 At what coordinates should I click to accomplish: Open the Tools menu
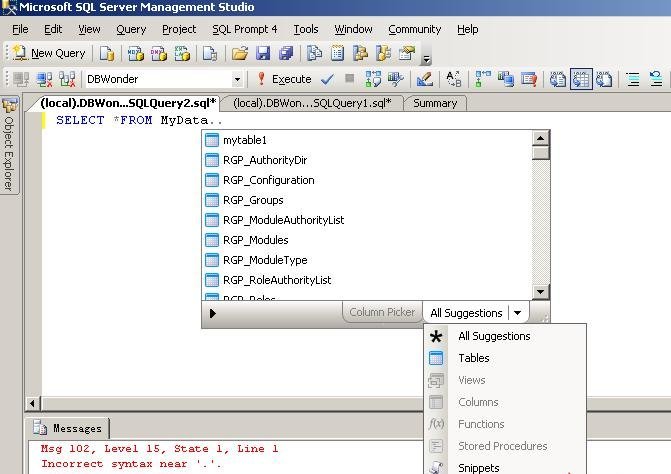click(x=306, y=29)
